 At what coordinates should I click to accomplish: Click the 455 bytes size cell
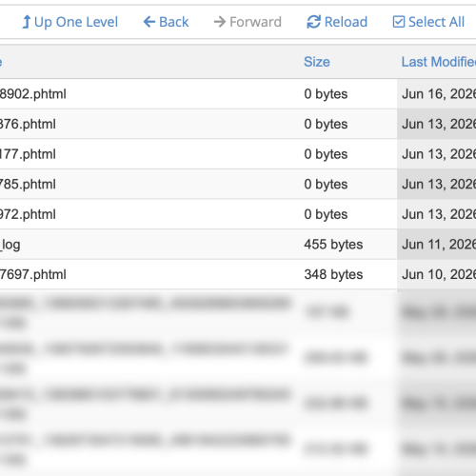coord(333,245)
